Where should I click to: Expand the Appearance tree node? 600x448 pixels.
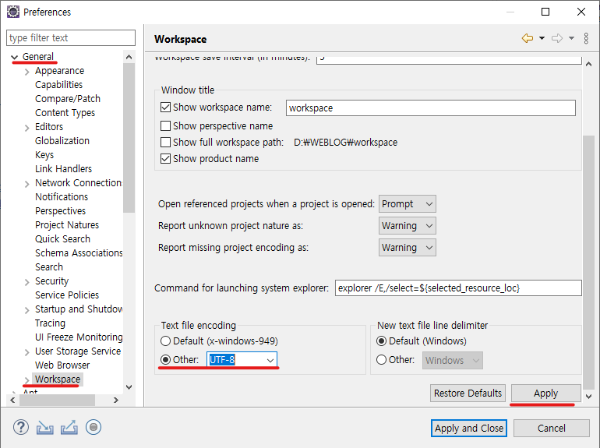click(27, 72)
